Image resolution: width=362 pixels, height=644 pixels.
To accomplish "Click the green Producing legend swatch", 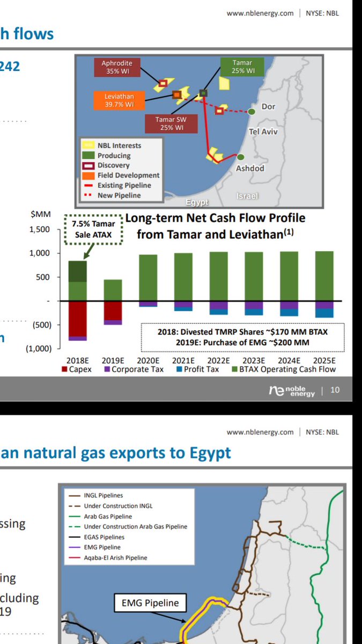I will pyautogui.click(x=88, y=156).
